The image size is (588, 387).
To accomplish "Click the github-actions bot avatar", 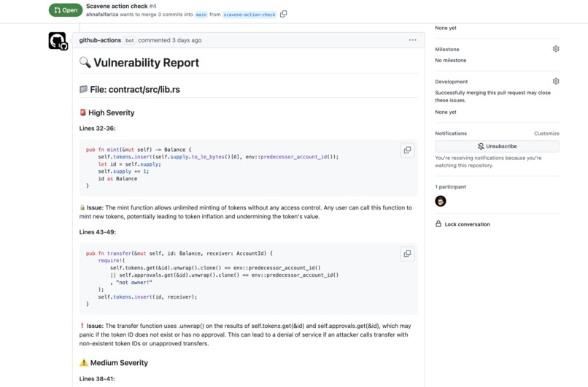I will [x=58, y=41].
